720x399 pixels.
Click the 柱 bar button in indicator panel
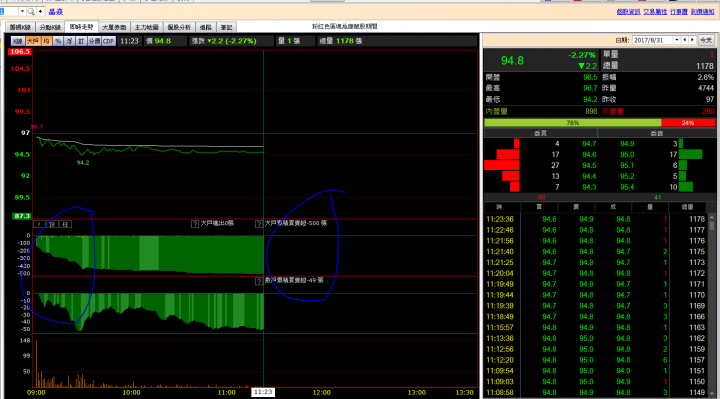click(65, 224)
